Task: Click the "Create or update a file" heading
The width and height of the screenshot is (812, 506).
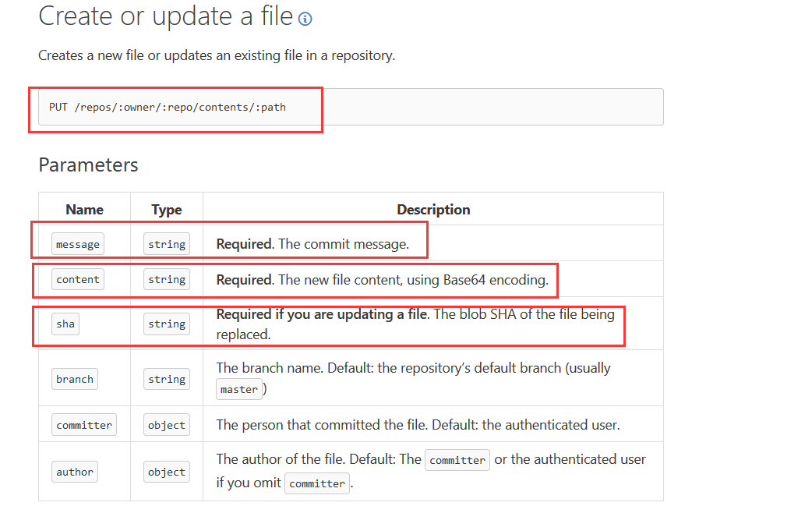Action: (165, 16)
